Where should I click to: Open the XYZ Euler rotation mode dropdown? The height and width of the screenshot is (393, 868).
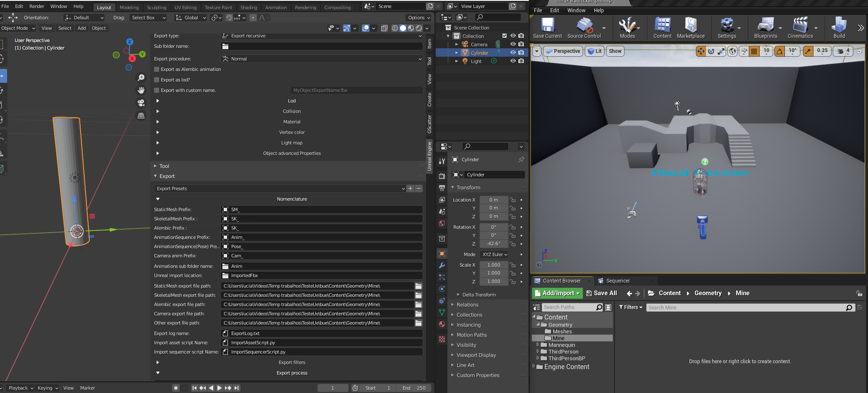click(494, 254)
